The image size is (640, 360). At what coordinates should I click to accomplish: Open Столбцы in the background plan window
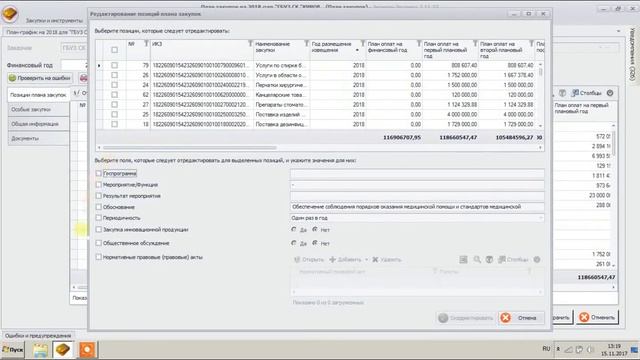point(587,93)
